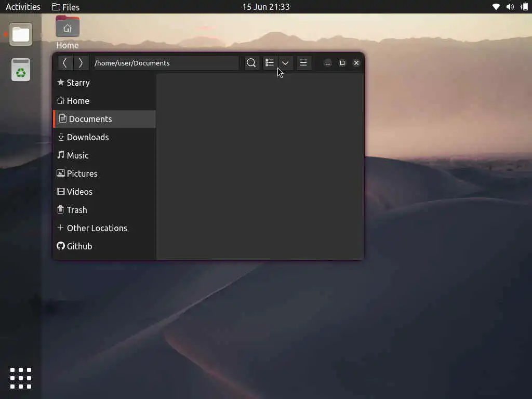Select Starry in the sidebar
Screen dimensions: 532x399
point(104,83)
